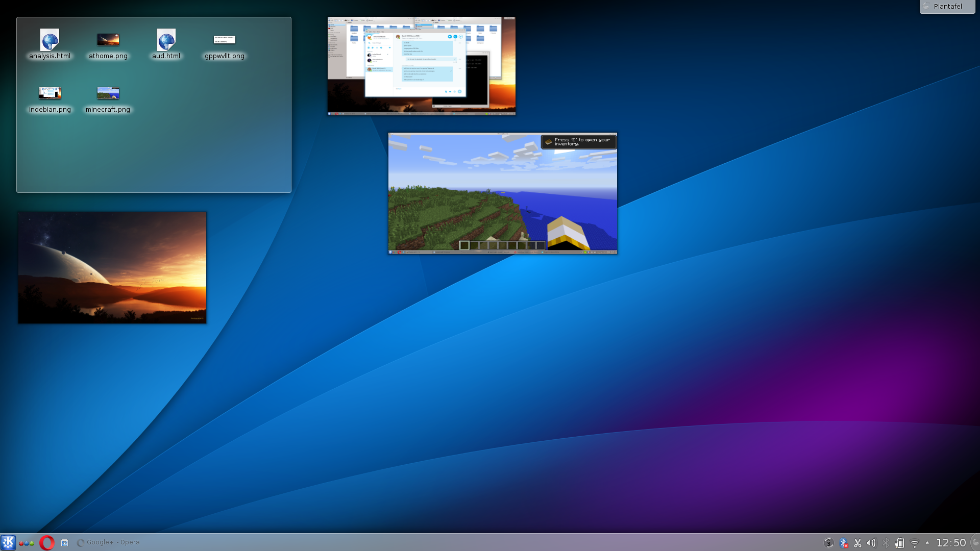Open the KDE application launcher
The height and width of the screenshot is (551, 980).
pyautogui.click(x=8, y=542)
